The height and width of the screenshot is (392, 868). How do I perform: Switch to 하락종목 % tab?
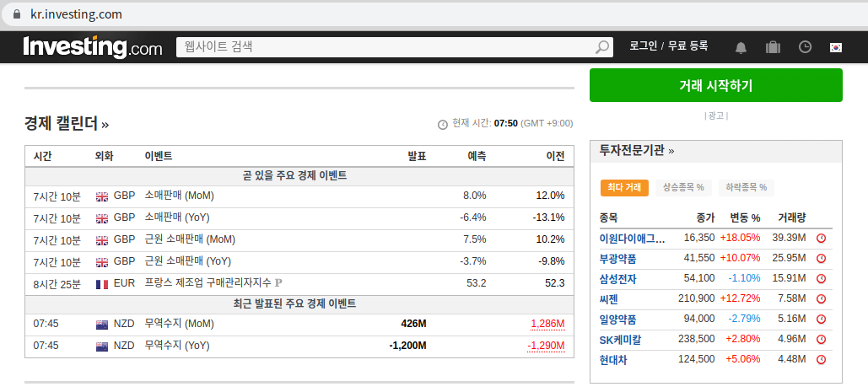747,187
